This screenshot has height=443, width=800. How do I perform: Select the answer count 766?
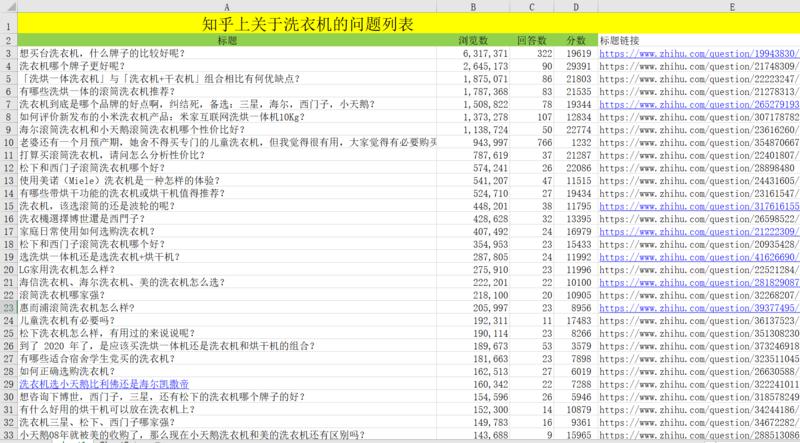coord(532,142)
